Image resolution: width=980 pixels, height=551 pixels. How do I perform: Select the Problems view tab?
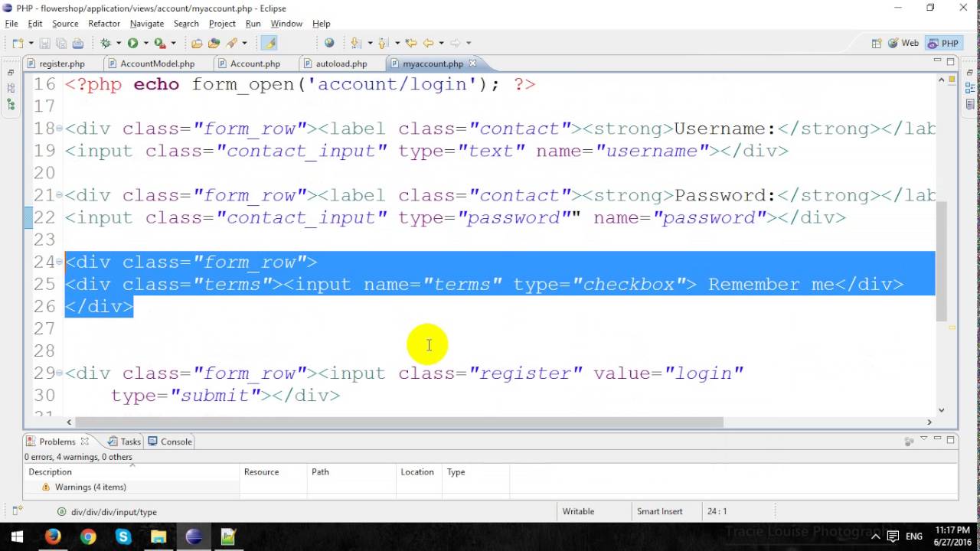tap(57, 442)
